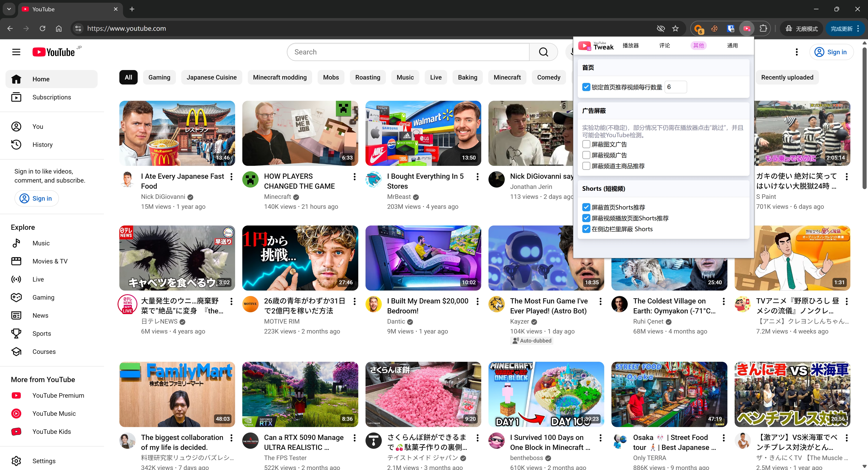
Task: Bookmark this page with the star icon
Action: coord(675,29)
